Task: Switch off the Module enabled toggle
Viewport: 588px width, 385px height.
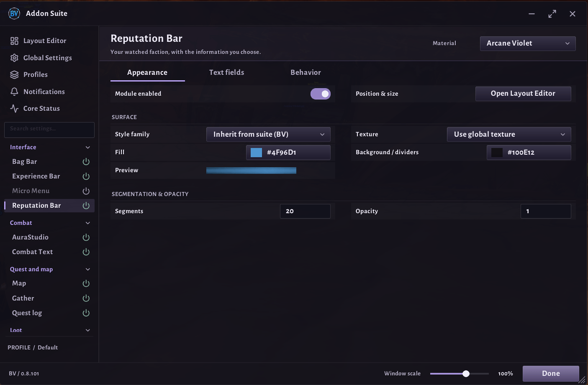Action: [x=321, y=94]
